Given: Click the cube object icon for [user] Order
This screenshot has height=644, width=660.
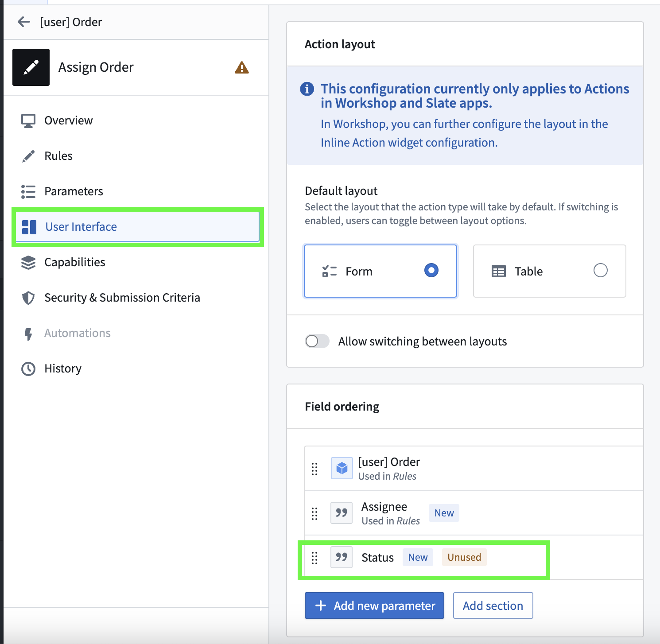Looking at the screenshot, I should (342, 468).
